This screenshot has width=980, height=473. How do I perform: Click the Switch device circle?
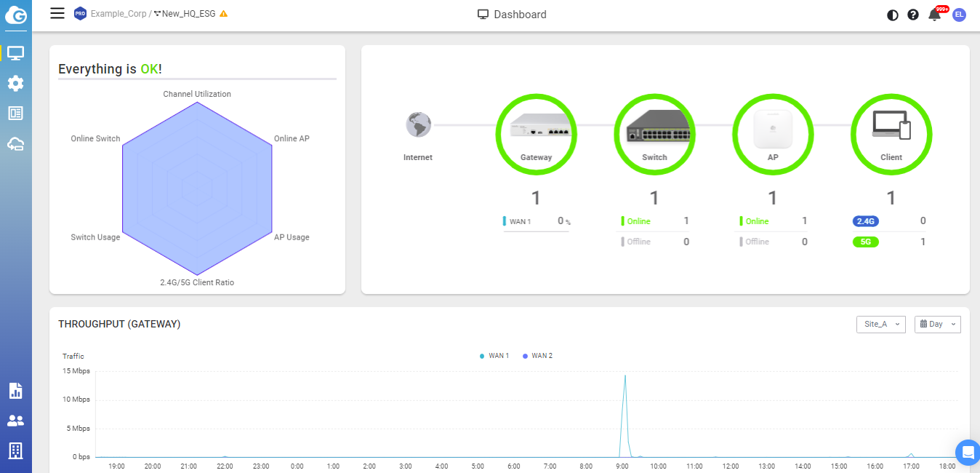[654, 133]
